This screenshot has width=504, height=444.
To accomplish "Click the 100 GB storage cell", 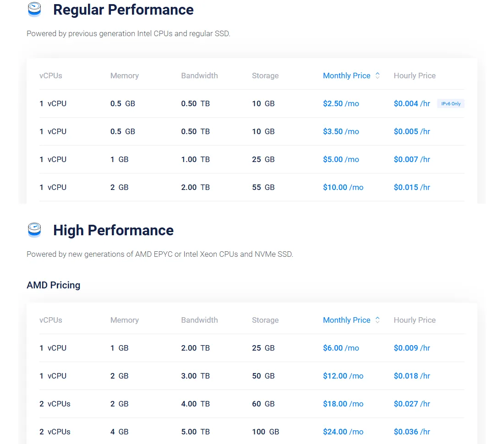I will [x=265, y=432].
